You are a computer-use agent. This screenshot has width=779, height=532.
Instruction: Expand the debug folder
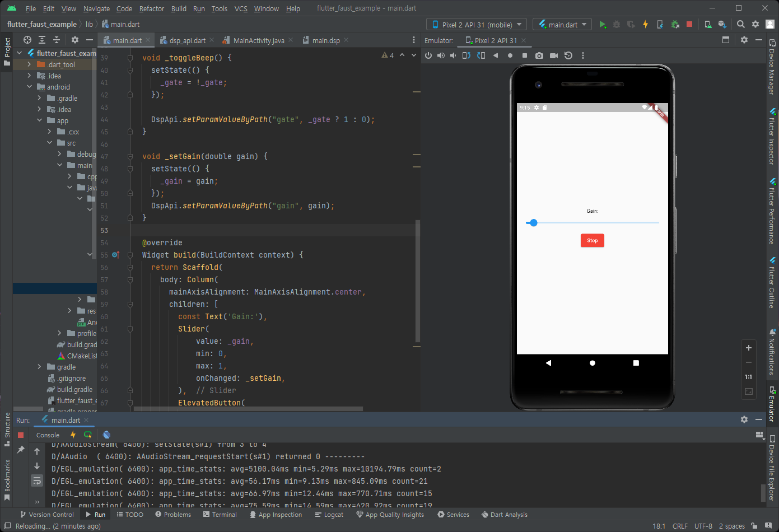(59, 154)
